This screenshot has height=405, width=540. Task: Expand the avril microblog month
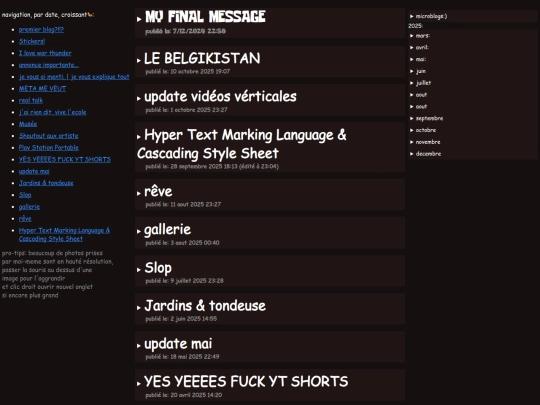(419, 48)
